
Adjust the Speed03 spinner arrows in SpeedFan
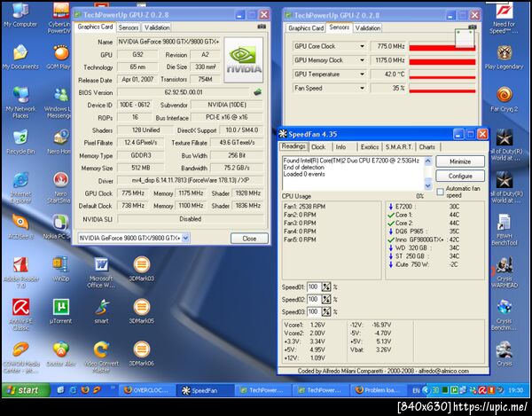tap(326, 311)
